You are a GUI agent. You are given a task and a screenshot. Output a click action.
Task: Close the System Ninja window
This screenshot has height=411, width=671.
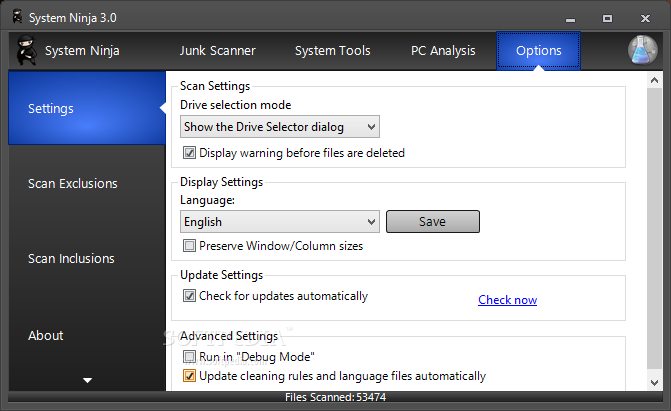pos(642,18)
